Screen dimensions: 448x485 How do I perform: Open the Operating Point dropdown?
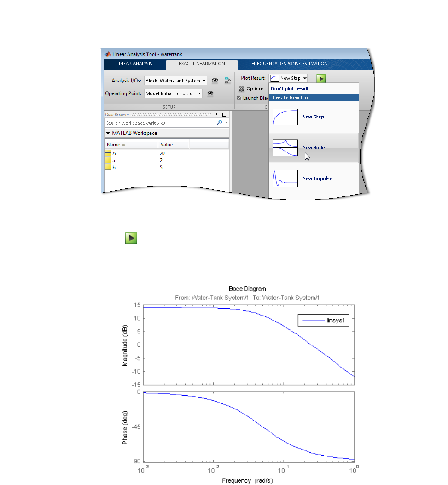[x=173, y=93]
